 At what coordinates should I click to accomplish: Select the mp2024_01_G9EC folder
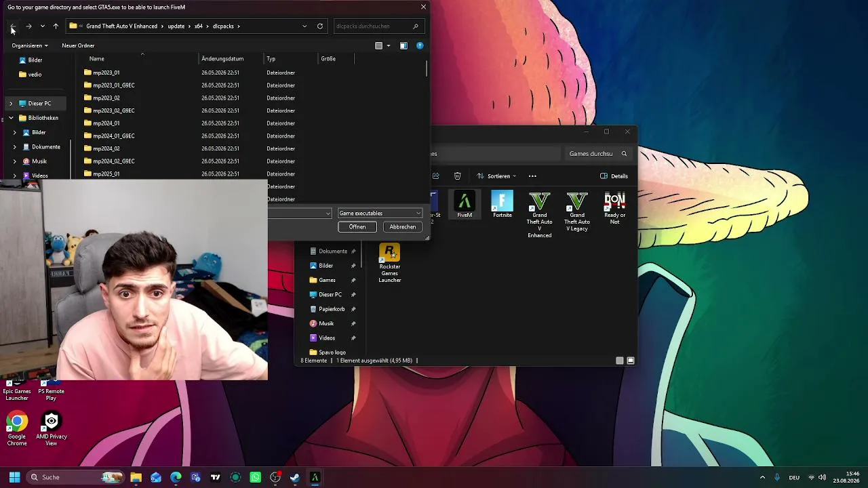pyautogui.click(x=114, y=136)
